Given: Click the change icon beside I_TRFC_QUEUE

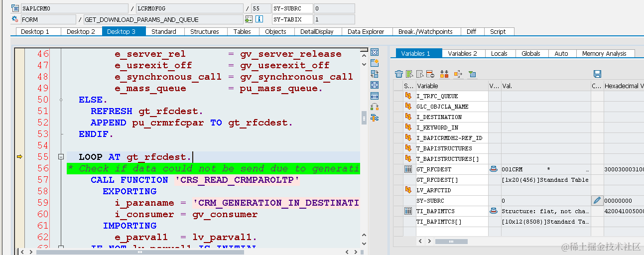Looking at the screenshot, I should click(x=408, y=96).
